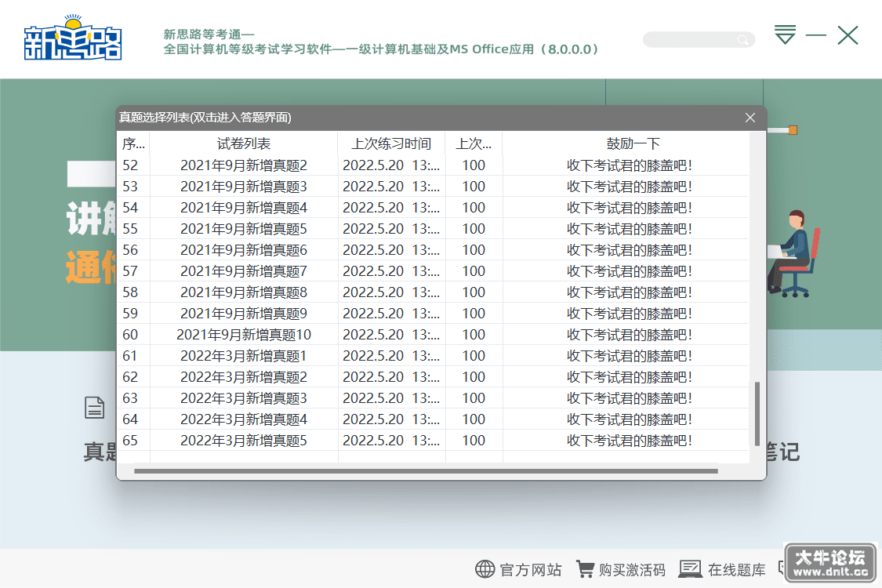This screenshot has width=882, height=588.
Task: Select 2021年9月新增真题8
Action: 244,292
